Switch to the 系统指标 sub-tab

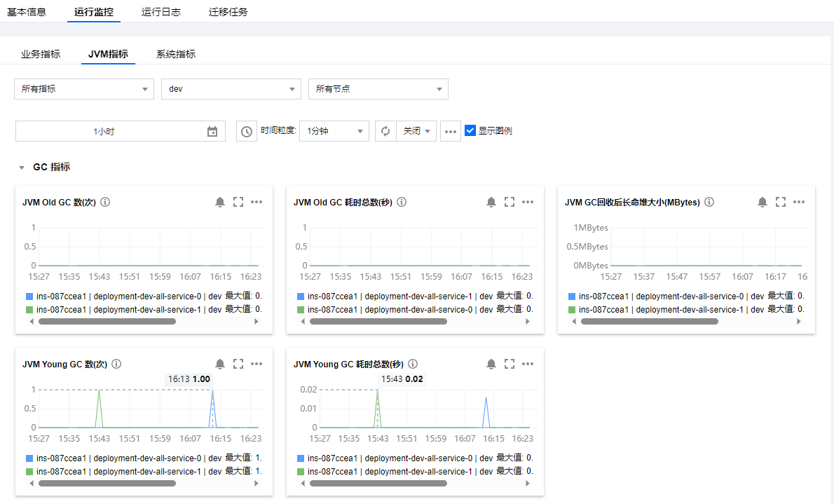[x=176, y=54]
